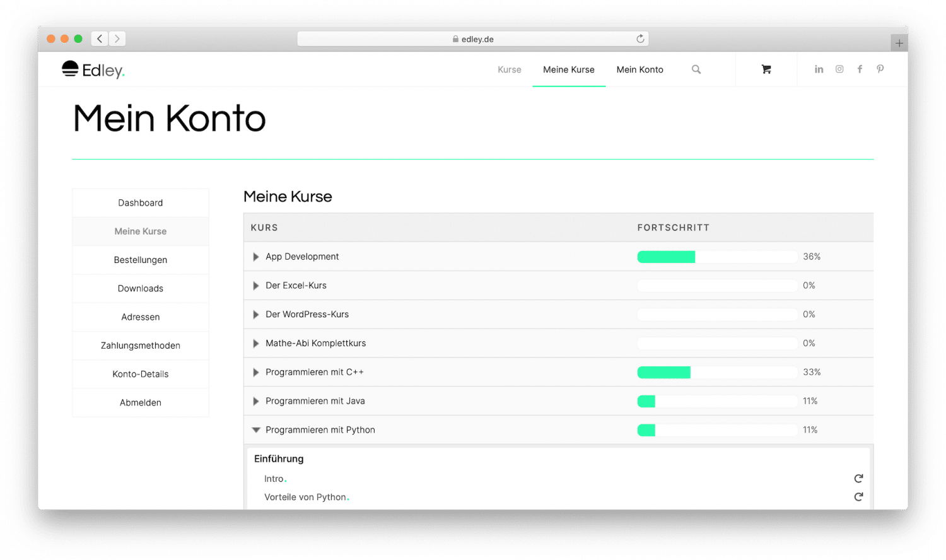
Task: Expand Programmieren mit C++ course arrow
Action: tap(256, 372)
